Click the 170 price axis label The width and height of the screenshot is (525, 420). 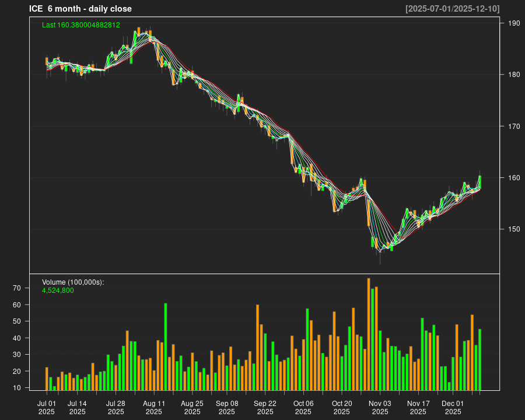pos(514,126)
